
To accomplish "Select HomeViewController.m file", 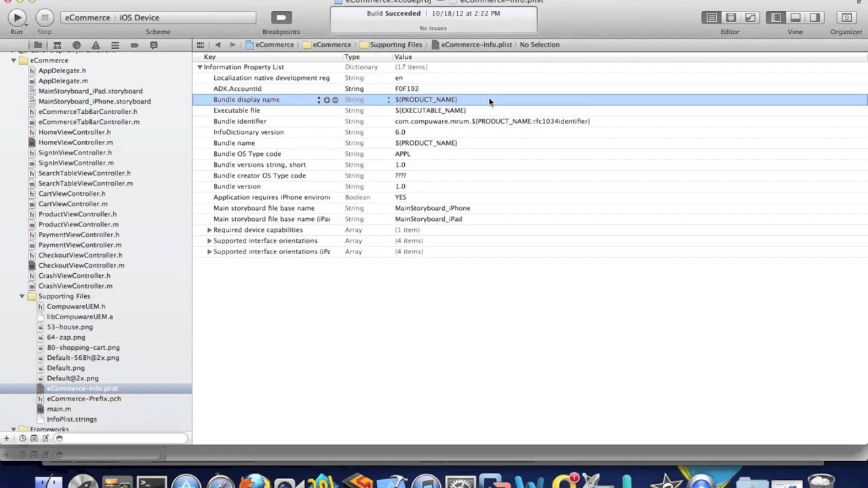I will [x=76, y=142].
